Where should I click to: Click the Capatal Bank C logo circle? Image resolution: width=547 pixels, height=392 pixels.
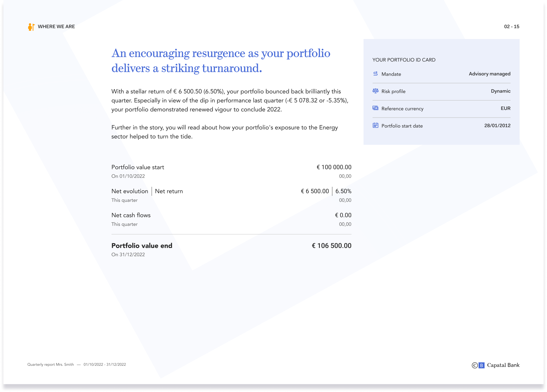[x=474, y=366]
